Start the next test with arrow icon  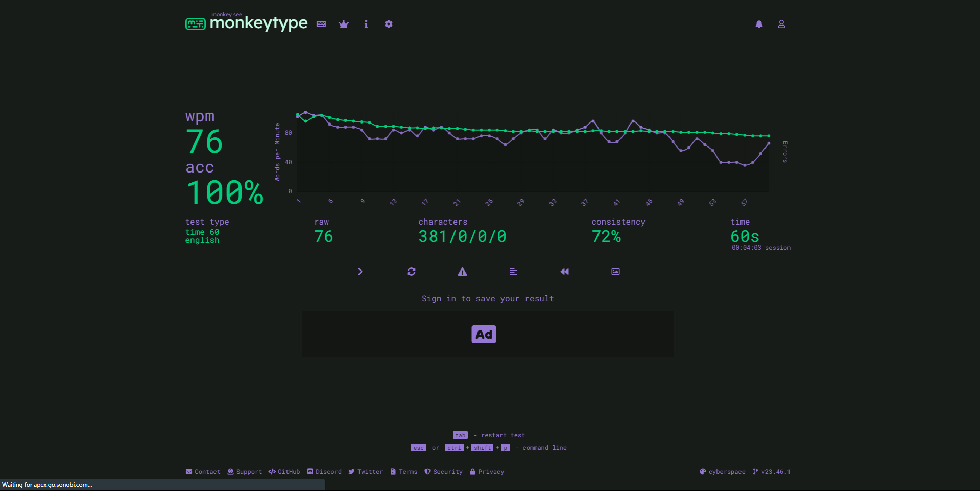click(x=360, y=272)
